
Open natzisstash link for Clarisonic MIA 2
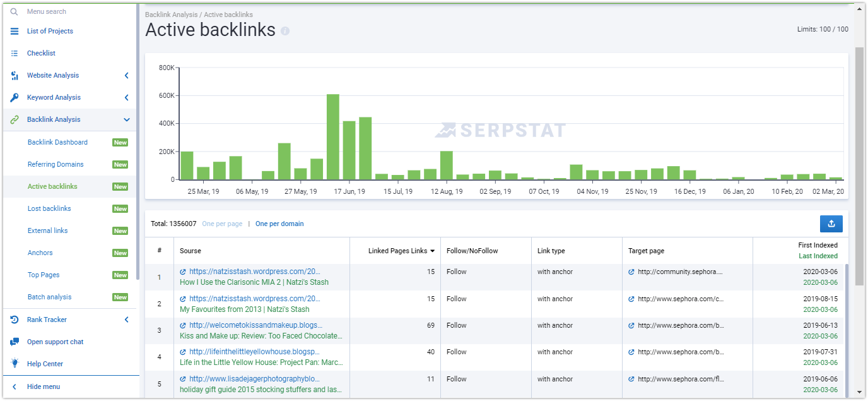pos(255,272)
